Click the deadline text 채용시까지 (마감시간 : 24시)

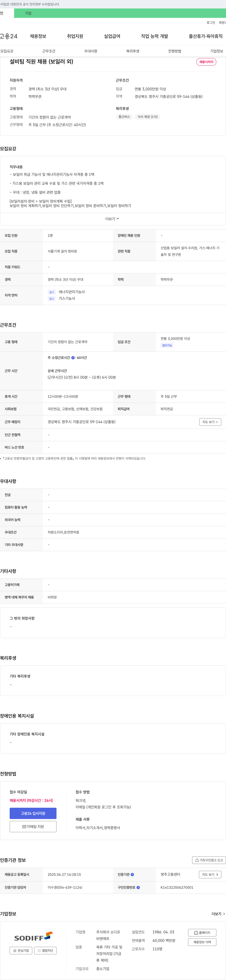point(31,800)
